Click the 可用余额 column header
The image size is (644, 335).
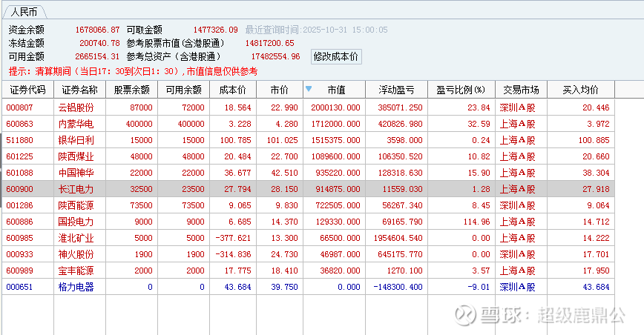coord(183,90)
